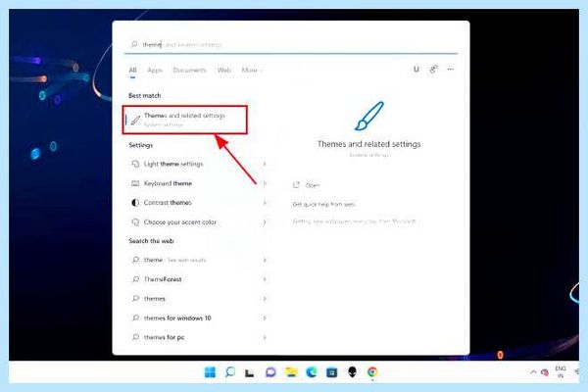Click the Contrast themes half-circle icon

(135, 203)
